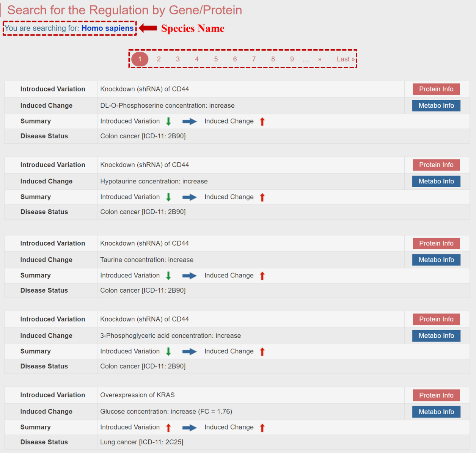This screenshot has width=476, height=453.
Task: Click Metabo Info for Hypotaurine entry
Action: pos(436,182)
